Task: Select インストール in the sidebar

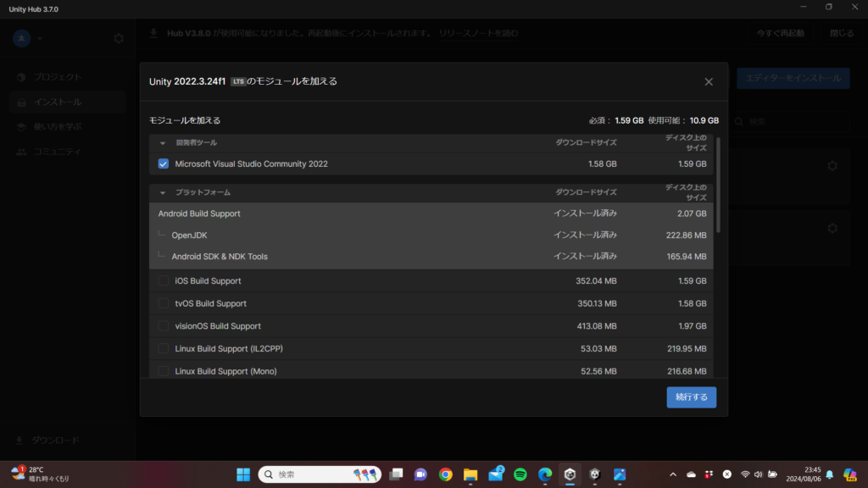Action: click(x=68, y=103)
